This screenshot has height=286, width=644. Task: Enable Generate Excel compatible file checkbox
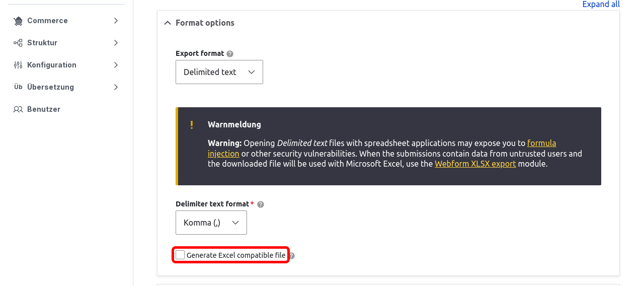tap(180, 255)
